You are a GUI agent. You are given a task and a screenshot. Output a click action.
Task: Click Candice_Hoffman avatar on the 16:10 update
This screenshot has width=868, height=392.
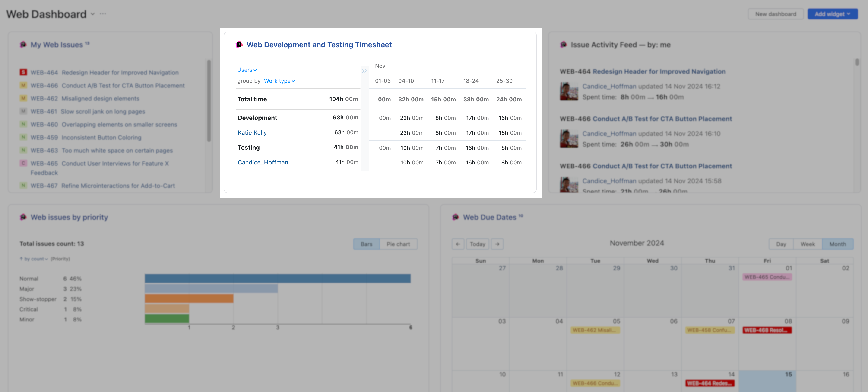tap(569, 139)
